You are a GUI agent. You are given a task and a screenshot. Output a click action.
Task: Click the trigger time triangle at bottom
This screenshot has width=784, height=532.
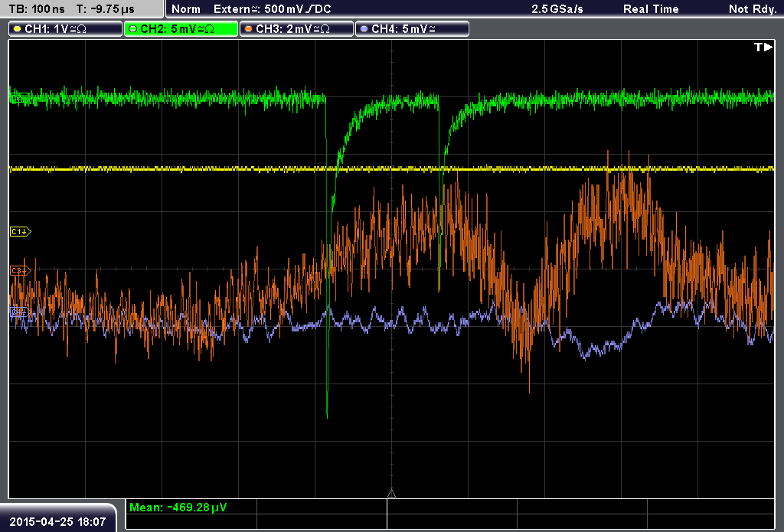click(x=391, y=494)
